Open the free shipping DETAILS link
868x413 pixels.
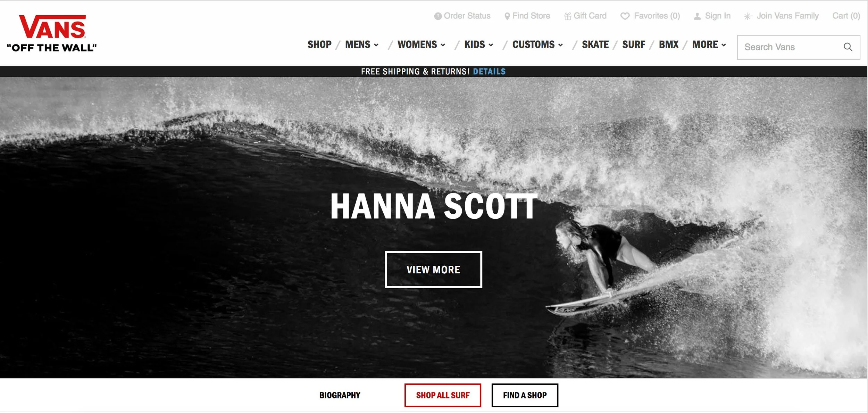point(489,72)
